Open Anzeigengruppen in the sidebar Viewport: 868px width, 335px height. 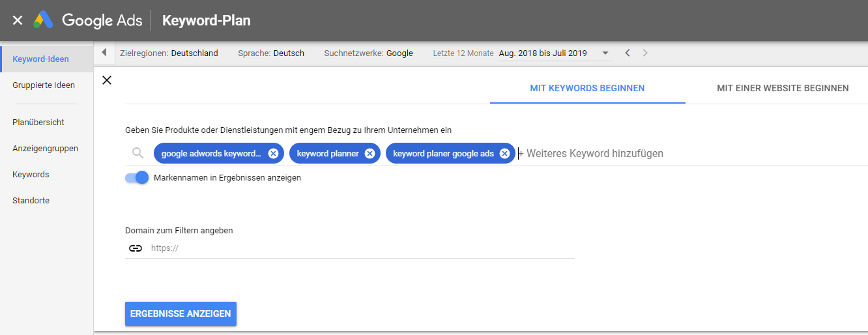pos(47,148)
